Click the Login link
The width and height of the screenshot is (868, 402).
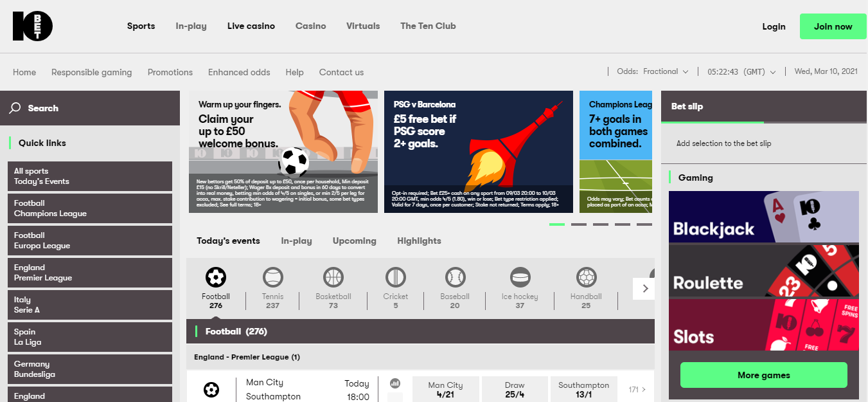click(x=774, y=26)
